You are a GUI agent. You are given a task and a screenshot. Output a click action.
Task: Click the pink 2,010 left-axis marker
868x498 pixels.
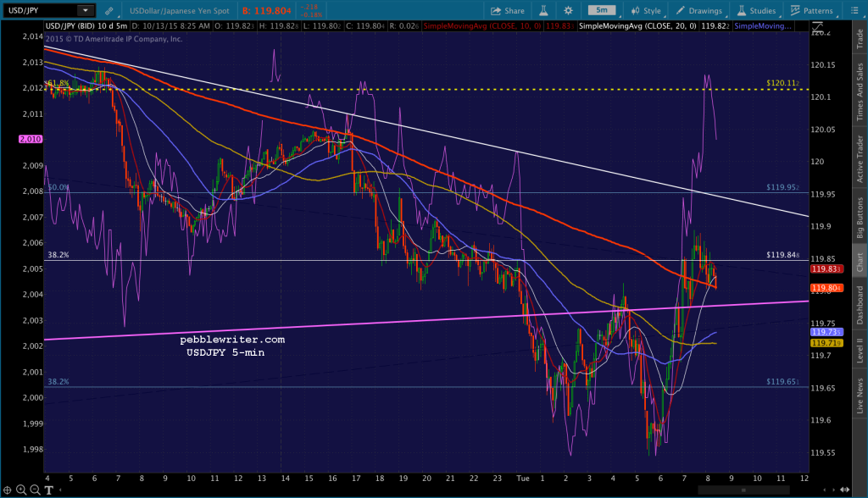tap(31, 139)
